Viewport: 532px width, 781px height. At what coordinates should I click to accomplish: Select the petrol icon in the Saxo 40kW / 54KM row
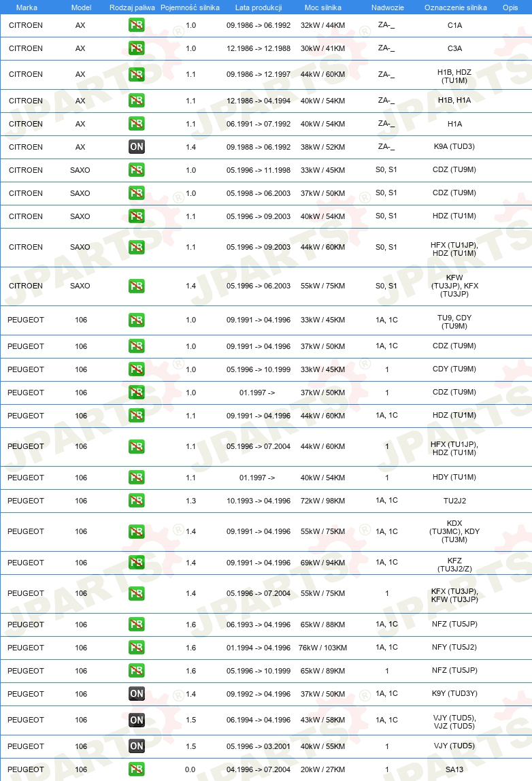(x=137, y=216)
